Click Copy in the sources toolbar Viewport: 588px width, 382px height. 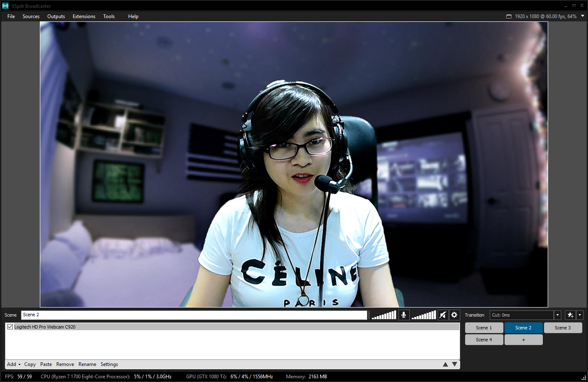[30, 364]
